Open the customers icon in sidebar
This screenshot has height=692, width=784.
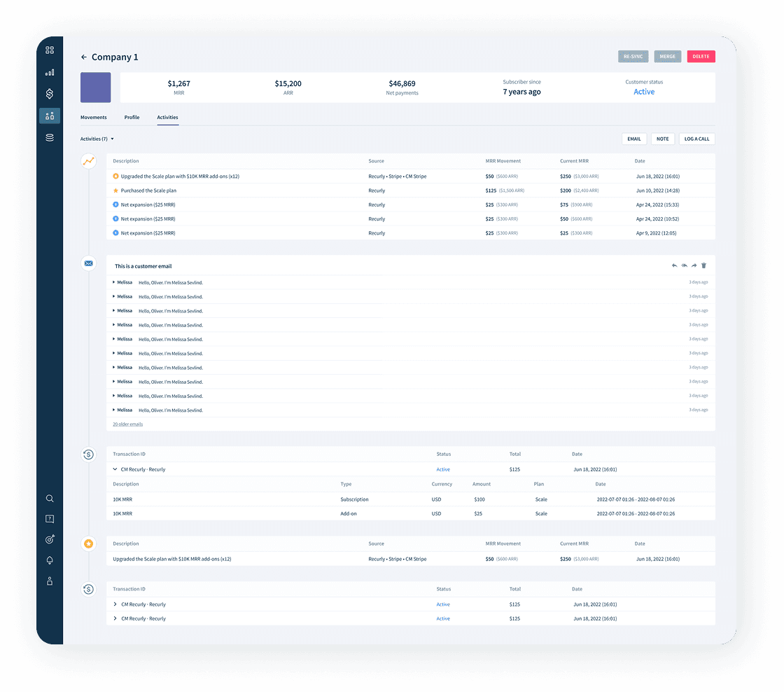(50, 116)
